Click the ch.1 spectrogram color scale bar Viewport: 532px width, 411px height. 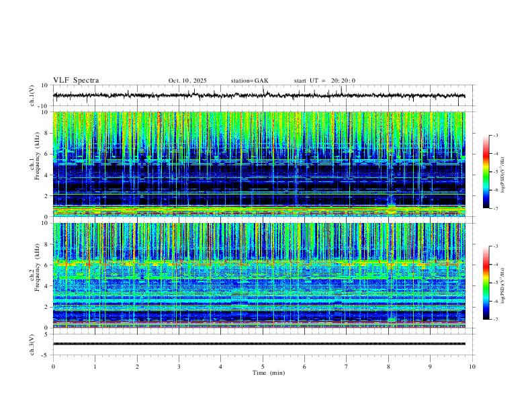coord(486,172)
